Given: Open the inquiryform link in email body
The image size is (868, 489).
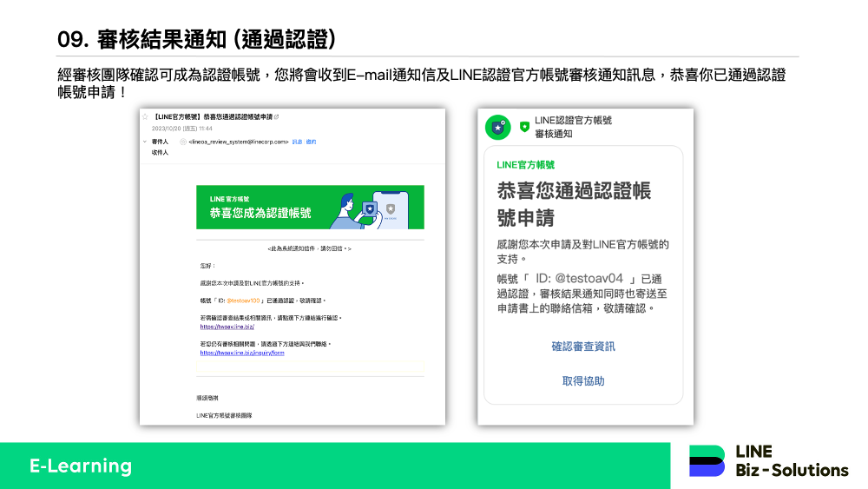Looking at the screenshot, I should click(242, 353).
